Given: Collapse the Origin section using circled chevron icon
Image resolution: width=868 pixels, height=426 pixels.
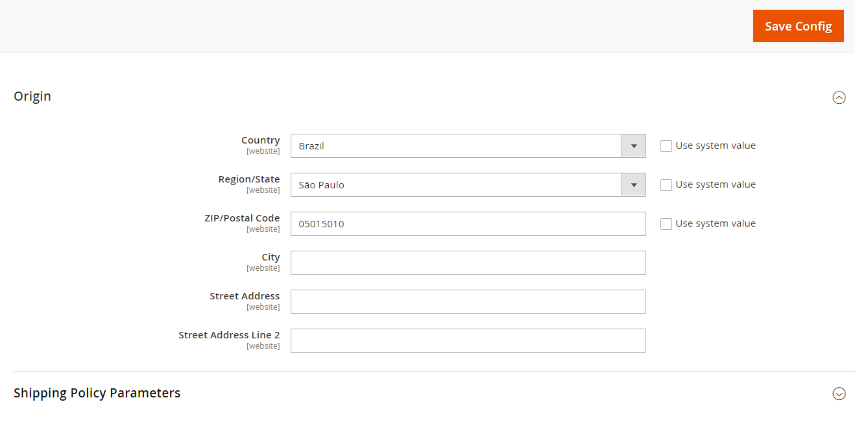Looking at the screenshot, I should coord(839,97).
